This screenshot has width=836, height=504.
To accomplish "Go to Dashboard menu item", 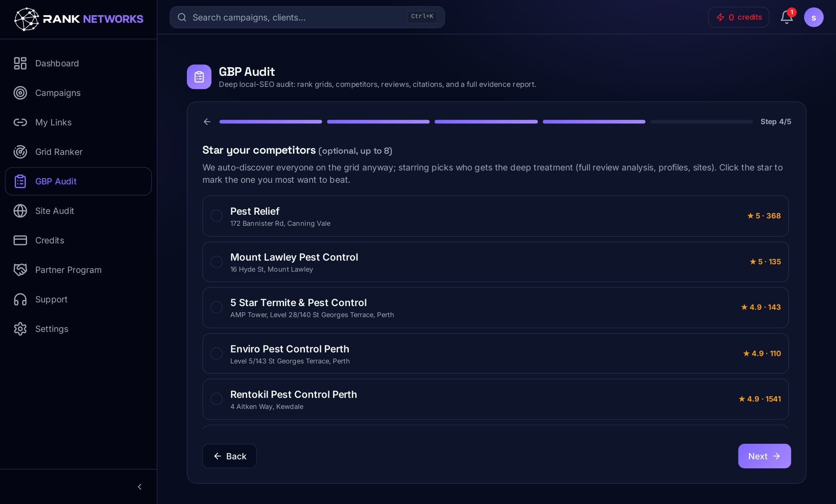I will 78,63.
